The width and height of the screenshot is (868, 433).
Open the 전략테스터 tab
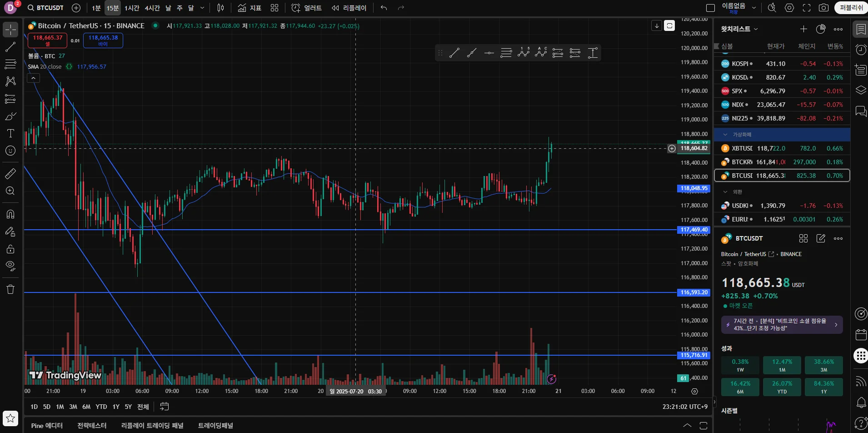(92, 426)
